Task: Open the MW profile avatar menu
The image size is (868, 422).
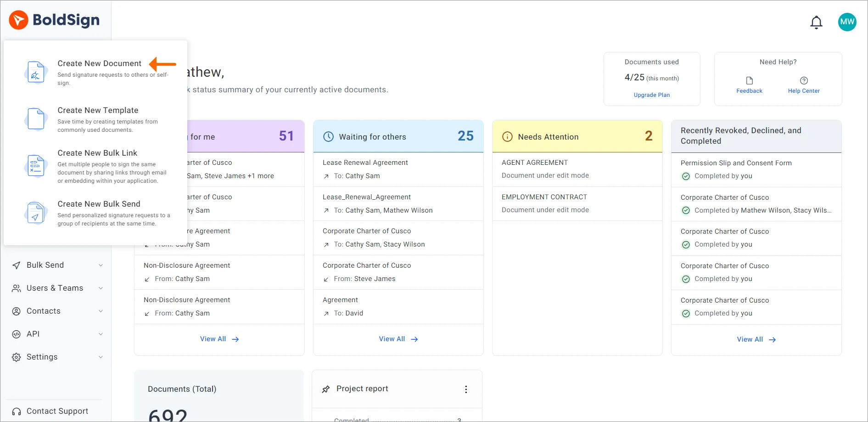Action: pyautogui.click(x=847, y=22)
